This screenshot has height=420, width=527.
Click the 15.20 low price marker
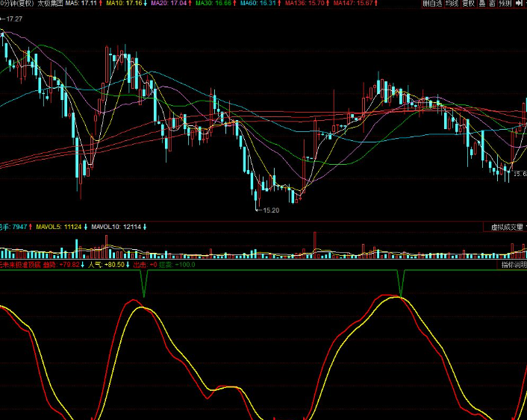pyautogui.click(x=271, y=210)
